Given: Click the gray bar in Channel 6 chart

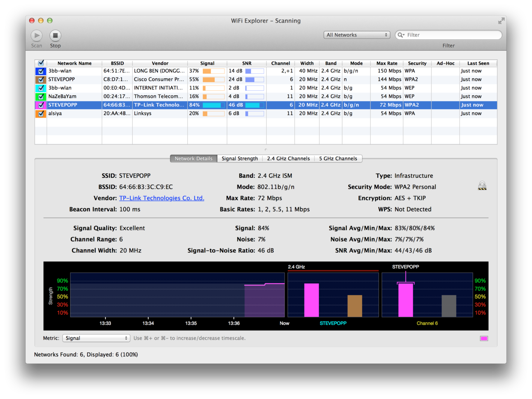Looking at the screenshot, I should tap(449, 306).
